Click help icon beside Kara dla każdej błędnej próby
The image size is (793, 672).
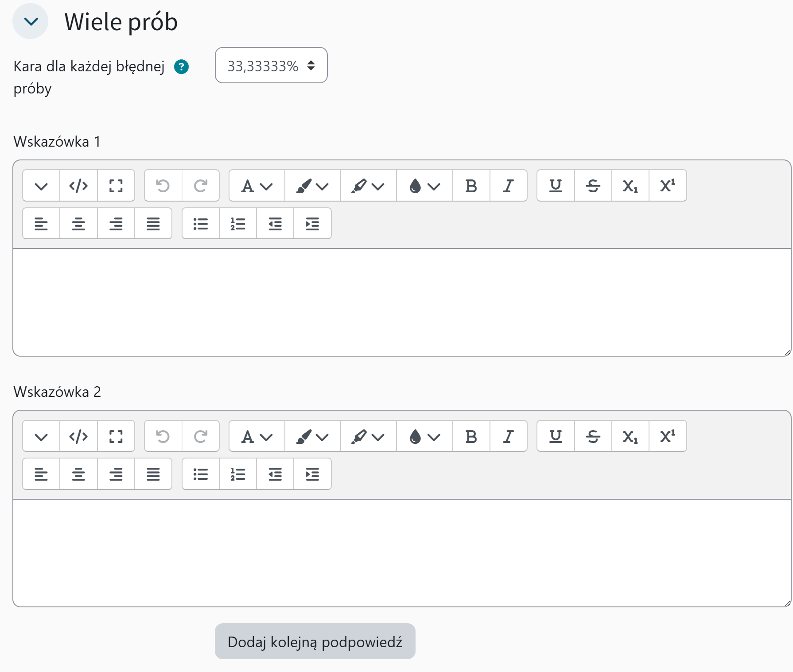point(181,67)
